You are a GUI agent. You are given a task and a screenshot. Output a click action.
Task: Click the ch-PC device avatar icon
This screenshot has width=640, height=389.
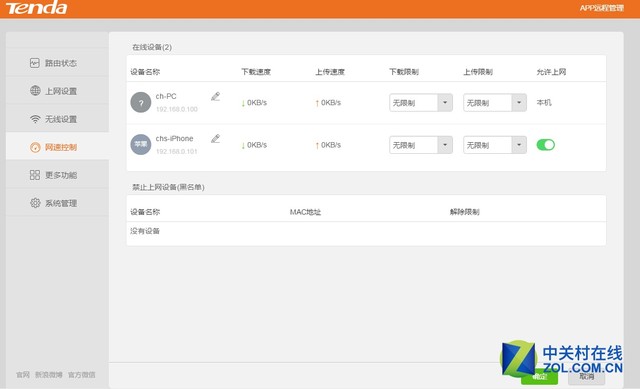141,102
